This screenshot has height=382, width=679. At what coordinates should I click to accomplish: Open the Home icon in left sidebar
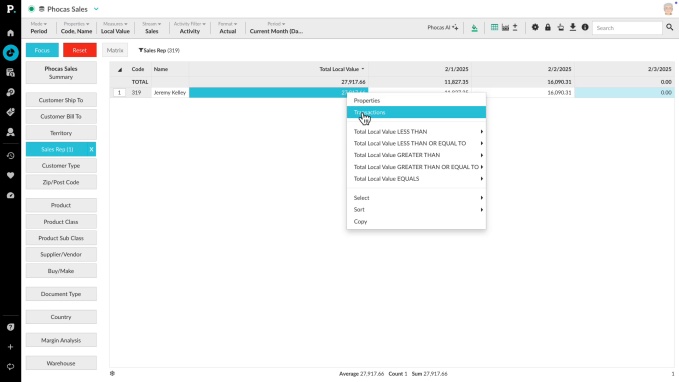point(10,33)
